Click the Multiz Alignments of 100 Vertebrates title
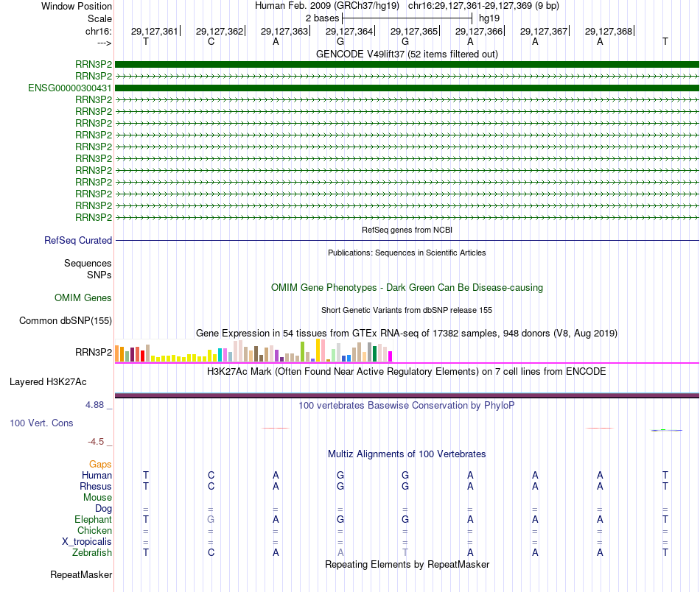This screenshot has width=700, height=592. coord(407,454)
